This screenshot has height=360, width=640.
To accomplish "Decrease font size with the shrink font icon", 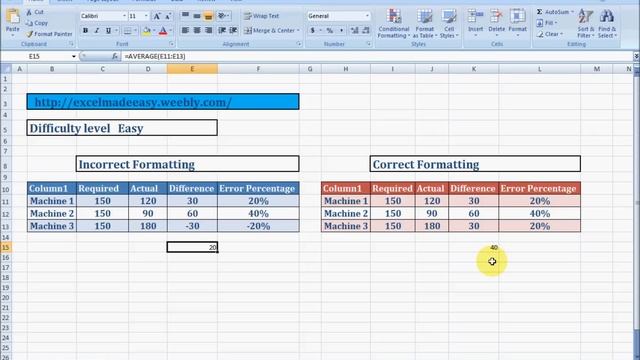I will point(167,16).
